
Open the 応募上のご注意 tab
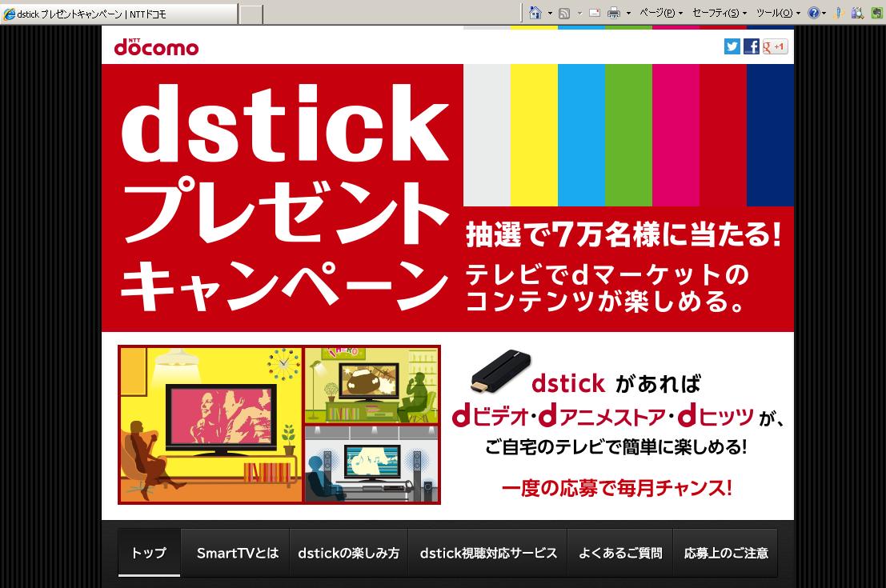[x=725, y=553]
